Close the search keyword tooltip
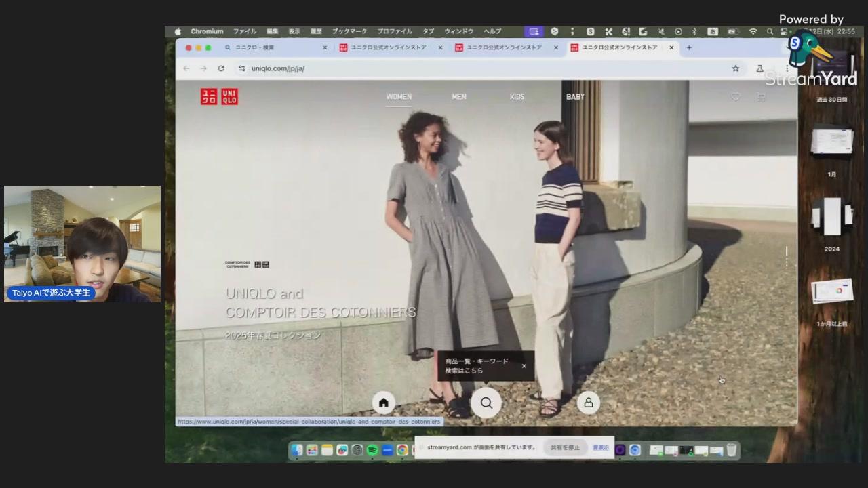 [x=524, y=366]
